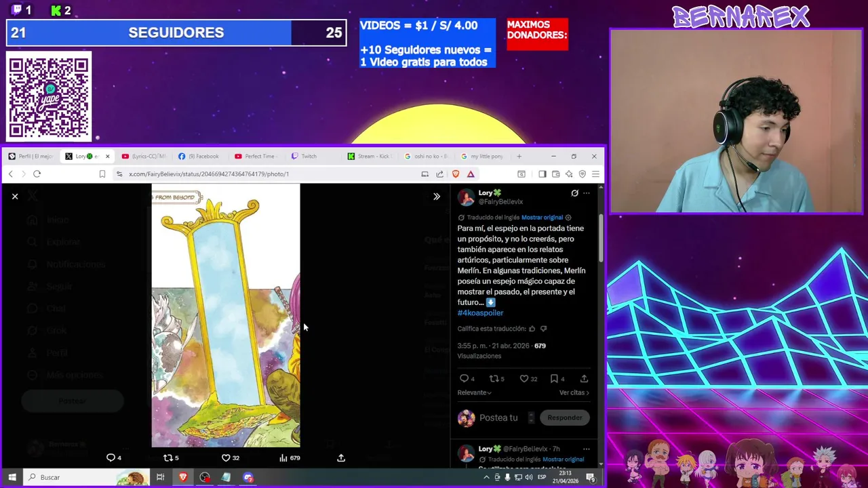The width and height of the screenshot is (868, 488).
Task: Open Brave main hamburger menu
Action: (x=595, y=174)
